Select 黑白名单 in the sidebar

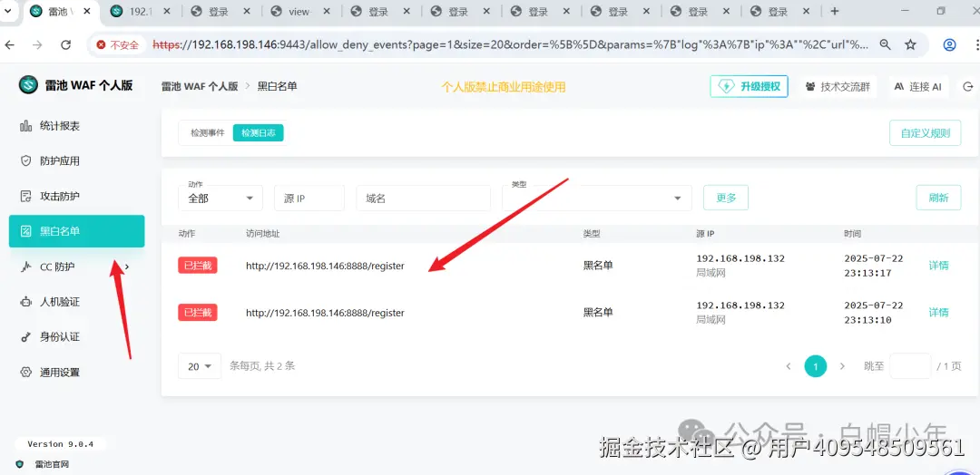[x=77, y=231]
